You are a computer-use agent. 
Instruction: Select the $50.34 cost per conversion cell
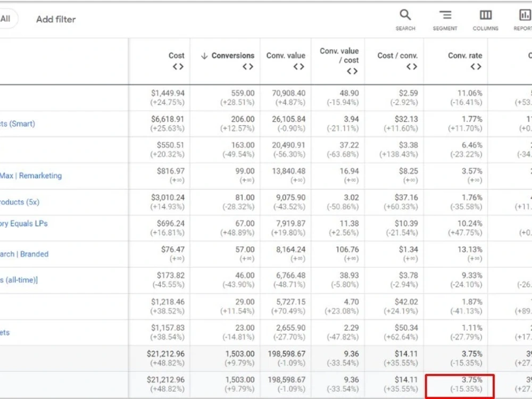[394, 332]
